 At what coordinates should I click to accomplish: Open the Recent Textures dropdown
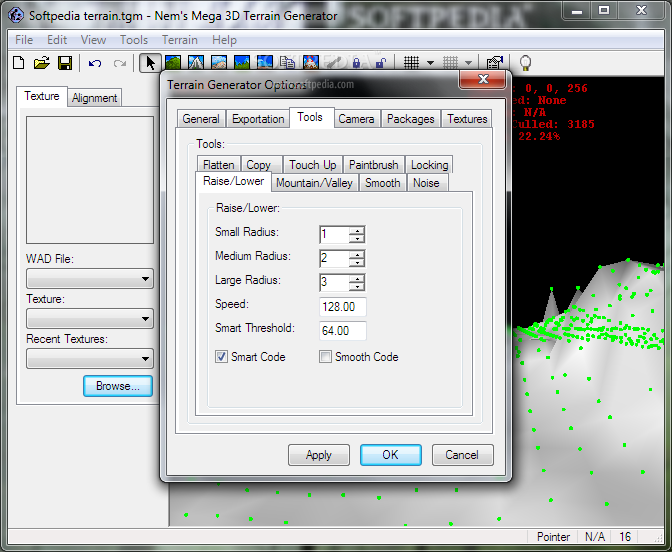coord(90,358)
